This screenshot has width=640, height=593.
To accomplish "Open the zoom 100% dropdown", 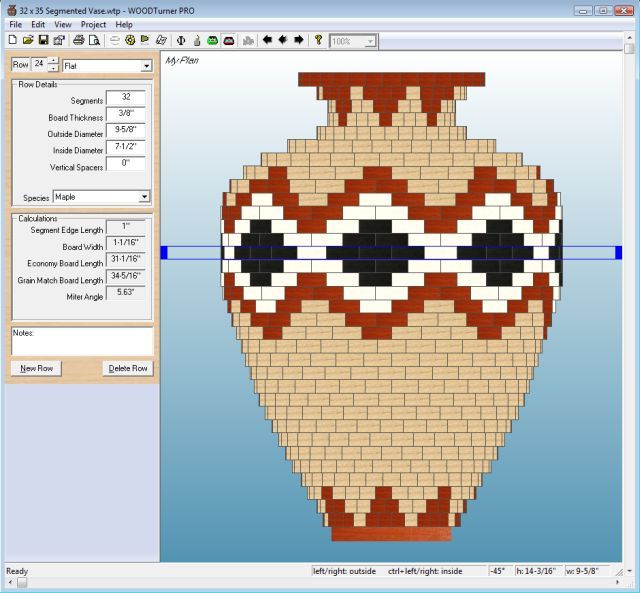I will tap(370, 41).
